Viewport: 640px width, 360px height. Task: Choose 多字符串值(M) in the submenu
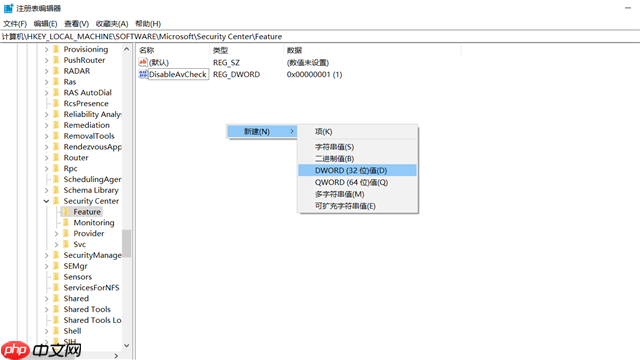[358, 194]
